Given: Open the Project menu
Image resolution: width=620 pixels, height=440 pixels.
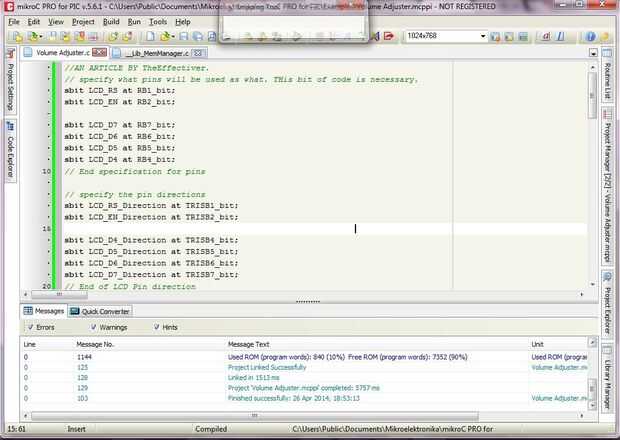Looking at the screenshot, I should [83, 22].
